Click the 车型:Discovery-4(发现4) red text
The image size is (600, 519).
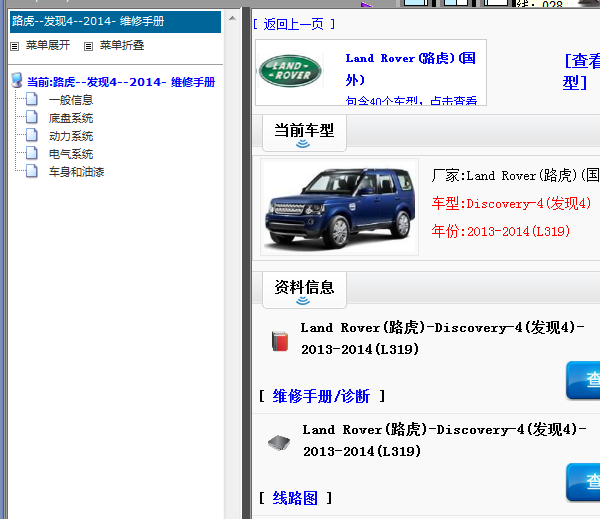(x=511, y=204)
